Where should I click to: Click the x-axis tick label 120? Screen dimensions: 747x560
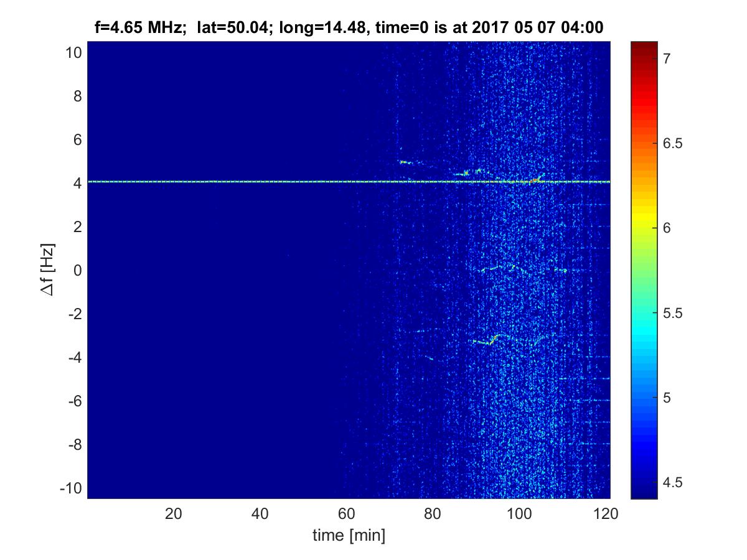[605, 514]
